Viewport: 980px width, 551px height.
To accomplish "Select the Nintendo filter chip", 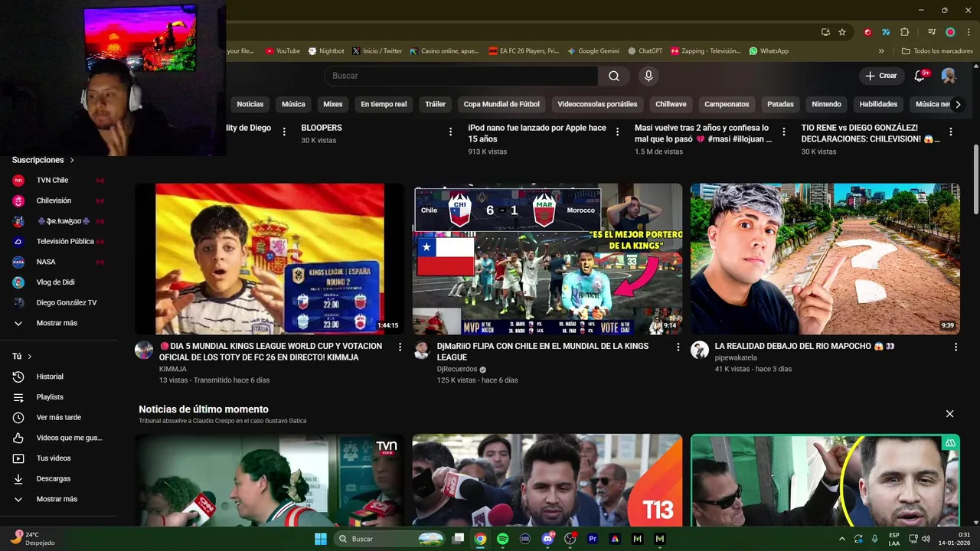I will (x=826, y=104).
